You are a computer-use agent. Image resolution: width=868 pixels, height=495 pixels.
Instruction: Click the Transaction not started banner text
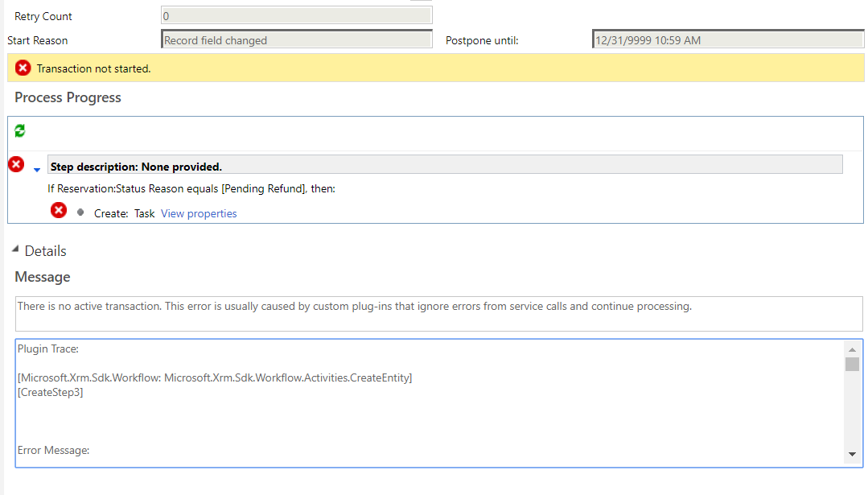coord(94,69)
